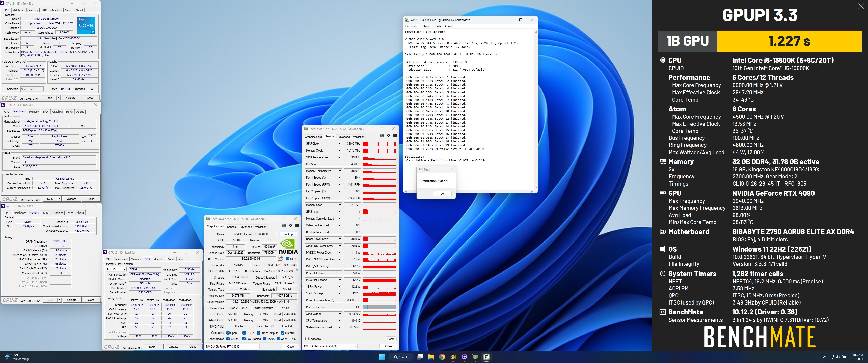Click the question mark beside Bus Interface

[297, 271]
